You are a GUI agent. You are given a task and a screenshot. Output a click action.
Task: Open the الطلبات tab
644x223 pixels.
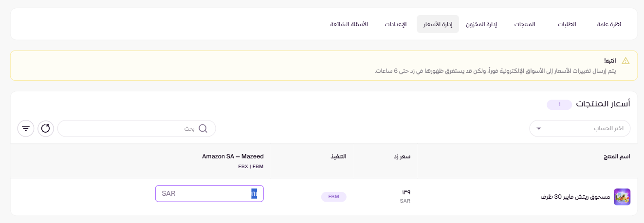(567, 24)
